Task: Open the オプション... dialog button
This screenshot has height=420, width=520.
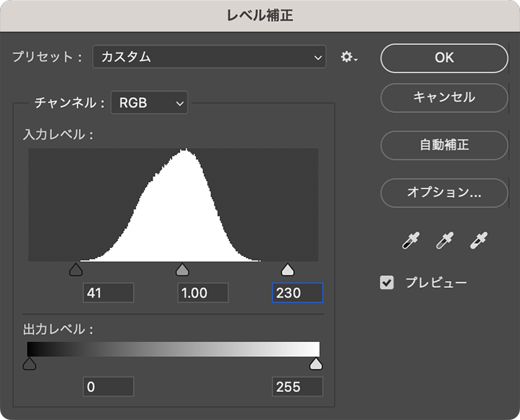Action: [x=444, y=191]
